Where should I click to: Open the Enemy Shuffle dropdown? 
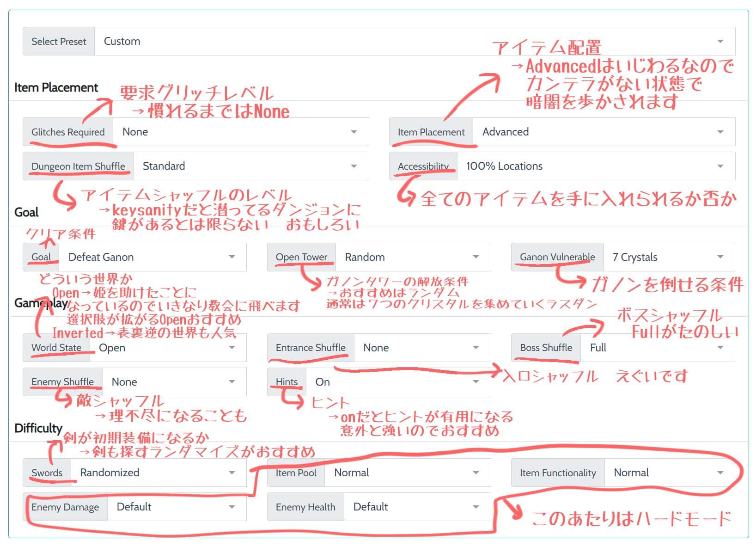tap(174, 382)
